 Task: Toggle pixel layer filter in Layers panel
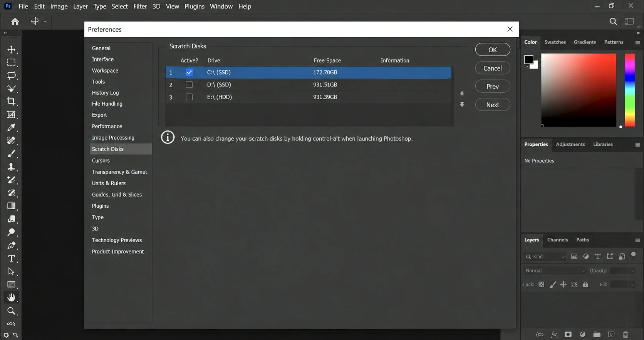(x=574, y=257)
